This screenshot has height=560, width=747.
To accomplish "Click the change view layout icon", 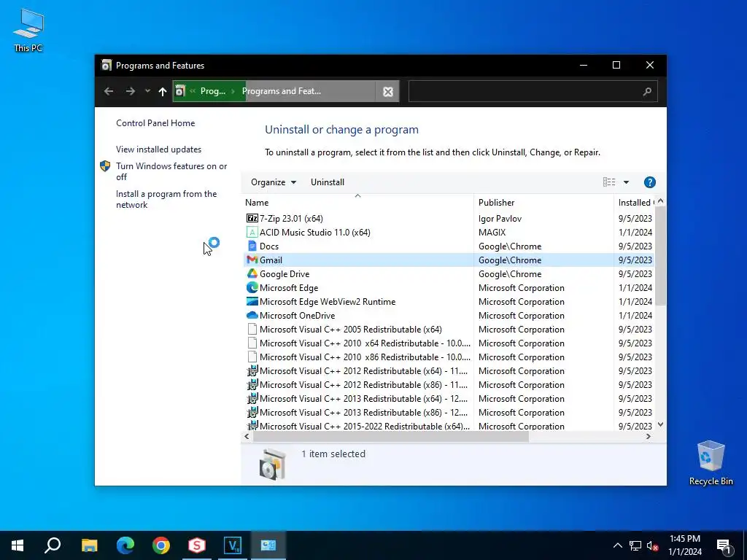I will click(x=609, y=182).
